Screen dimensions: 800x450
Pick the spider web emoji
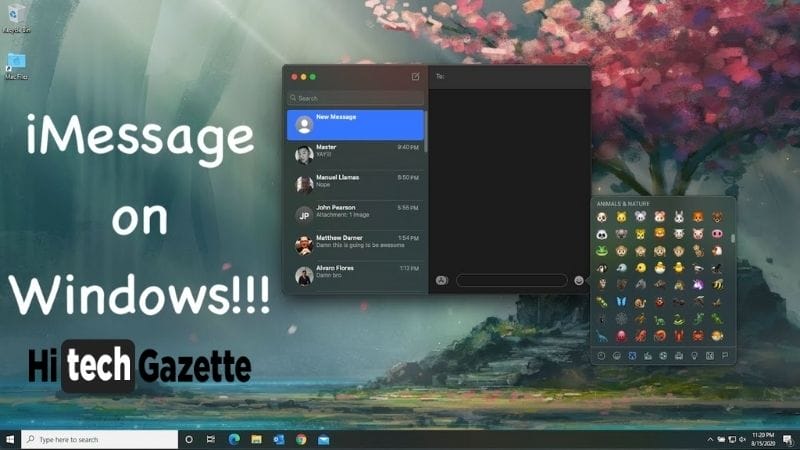click(621, 319)
